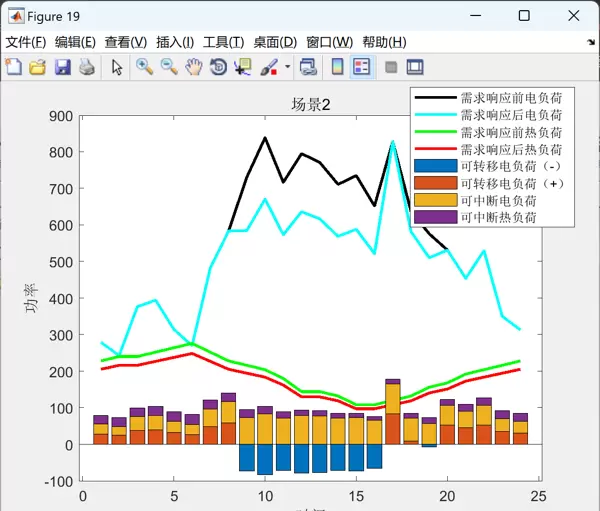Viewport: 600px width, 511px height.
Task: Expand the Brush tool color dropdown arrow
Action: pos(288,67)
